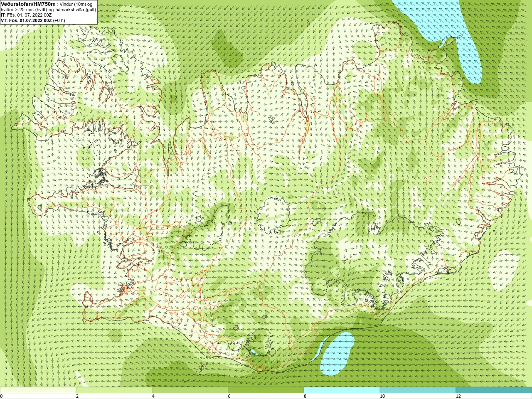
Task: Click the scale label '0'
Action: click(2, 396)
